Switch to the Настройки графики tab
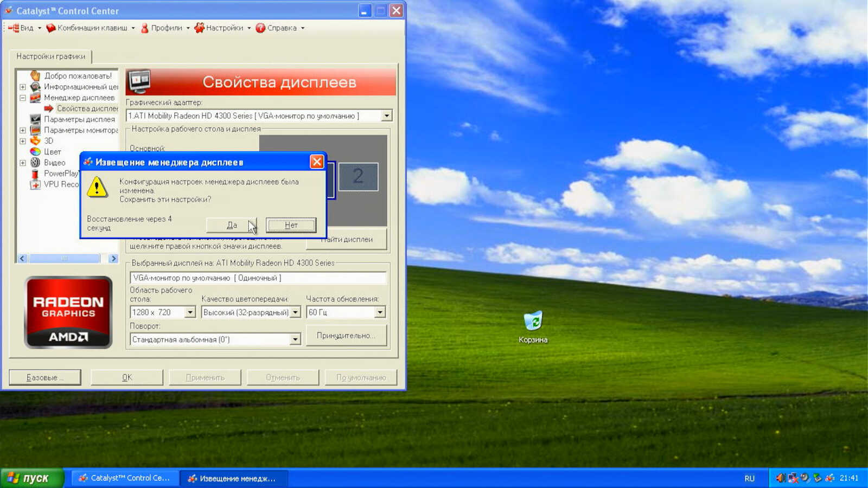The height and width of the screenshot is (488, 868). click(50, 56)
